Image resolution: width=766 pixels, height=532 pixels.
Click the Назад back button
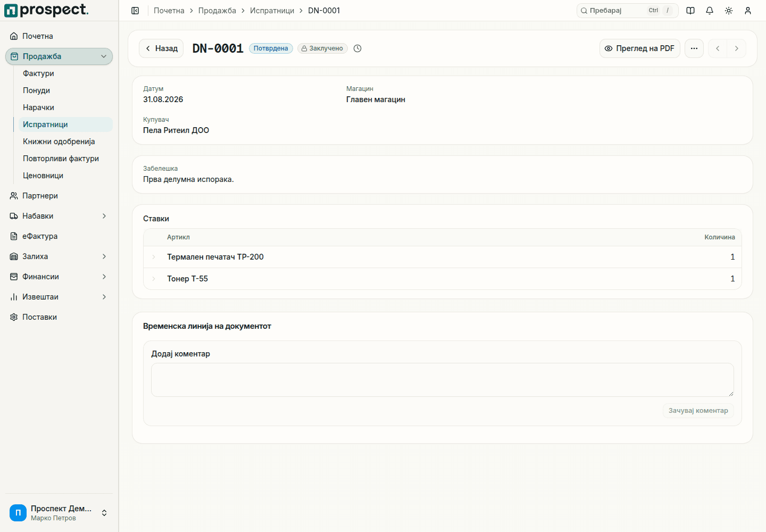coord(161,48)
